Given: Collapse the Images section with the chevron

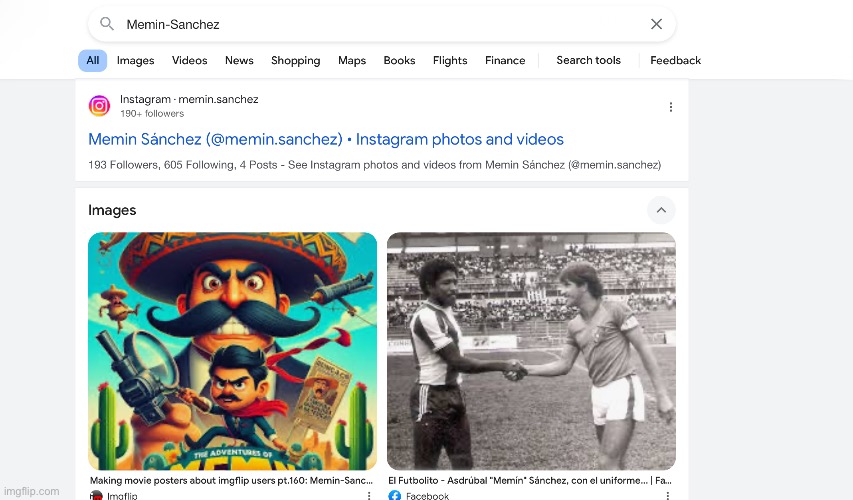Looking at the screenshot, I should [660, 210].
